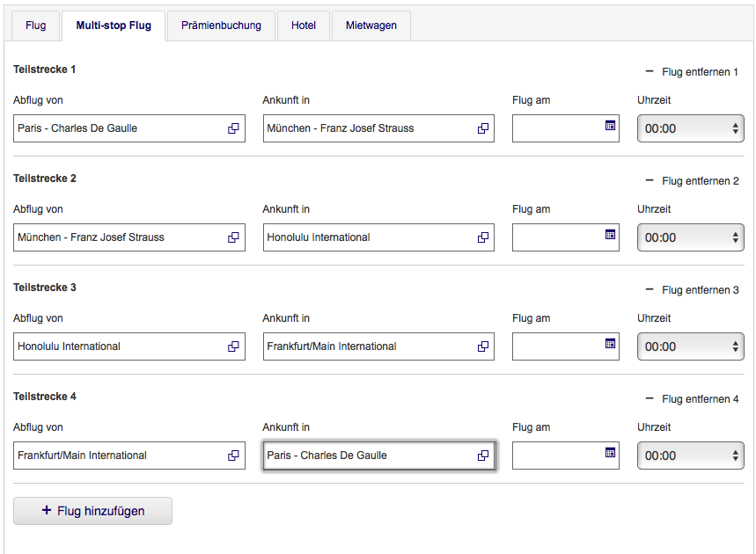Open the Prämienbuchung tab

point(221,26)
